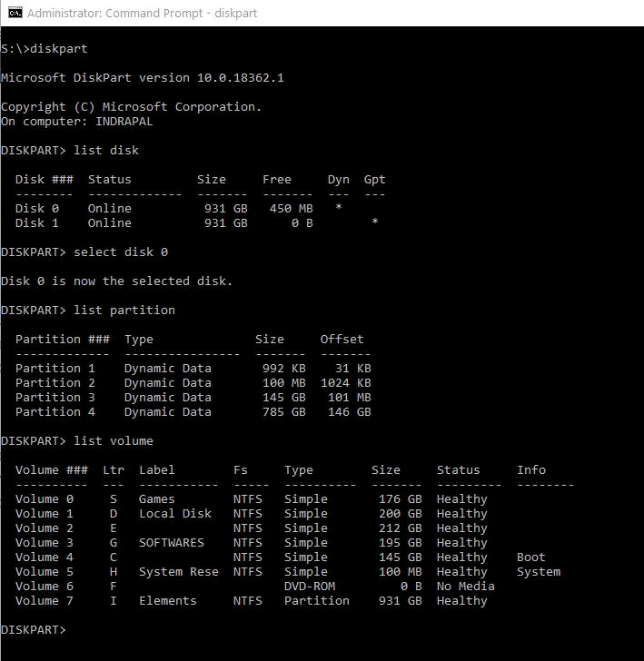Image resolution: width=644 pixels, height=661 pixels.
Task: Click the 'SOFTWARES' volume label
Action: click(172, 543)
